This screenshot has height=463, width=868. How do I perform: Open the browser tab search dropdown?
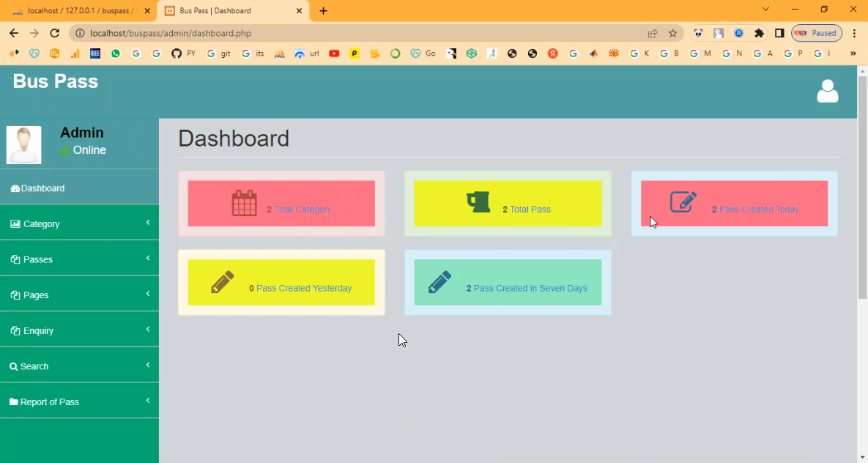click(765, 10)
